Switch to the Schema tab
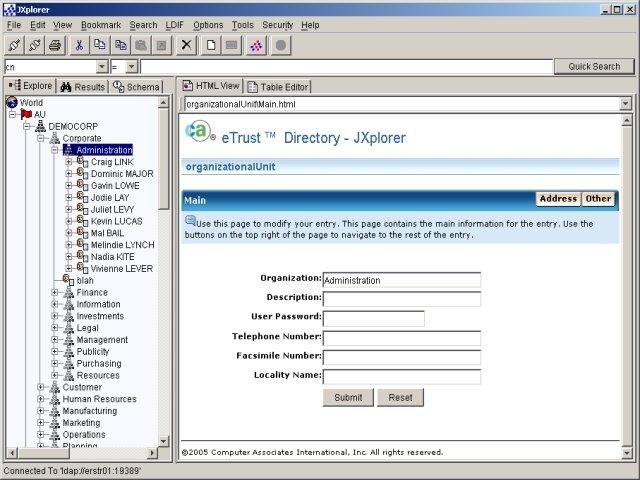Viewport: 640px width, 480px height. (x=137, y=87)
